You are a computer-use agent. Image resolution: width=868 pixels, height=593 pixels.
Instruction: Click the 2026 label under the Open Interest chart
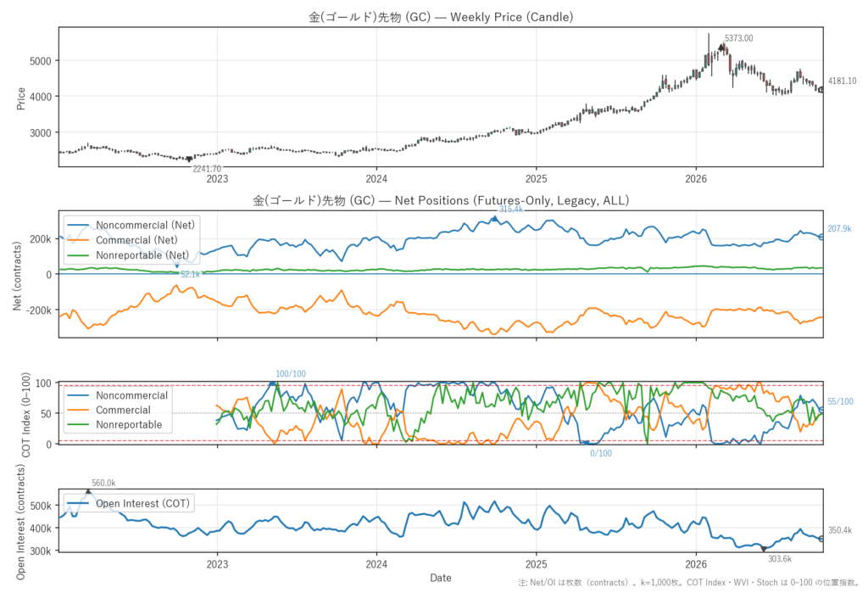[696, 564]
